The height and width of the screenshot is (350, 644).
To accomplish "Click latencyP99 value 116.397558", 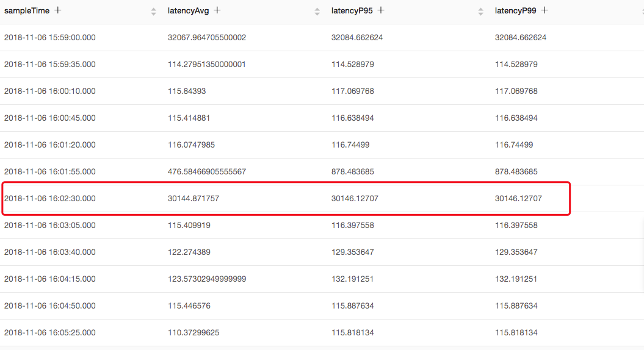I will [516, 225].
